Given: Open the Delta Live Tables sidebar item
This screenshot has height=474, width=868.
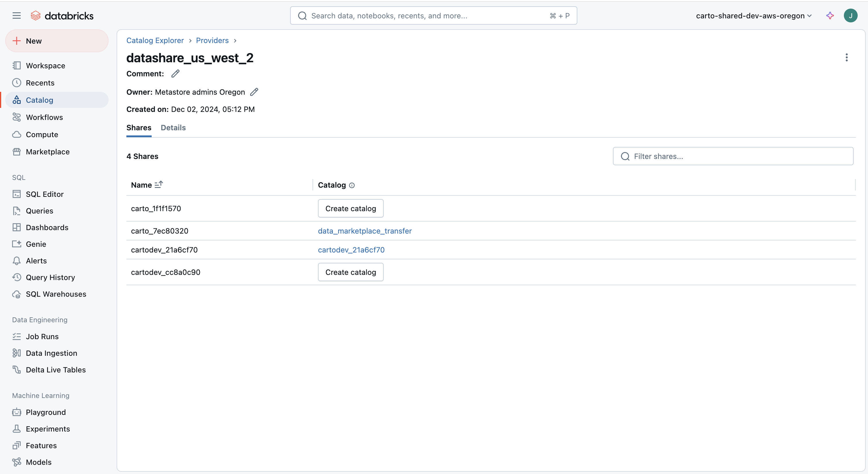Looking at the screenshot, I should 56,370.
